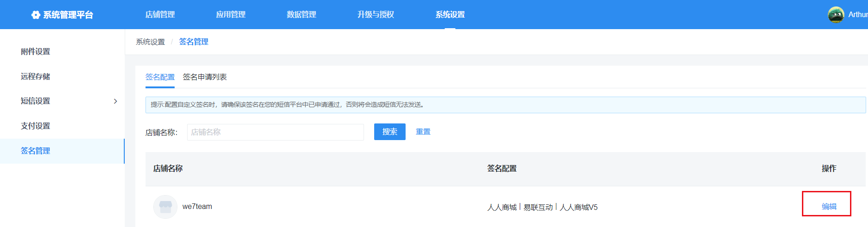The height and width of the screenshot is (227, 868).
Task: Click the 易联互动 signature text
Action: [538, 207]
